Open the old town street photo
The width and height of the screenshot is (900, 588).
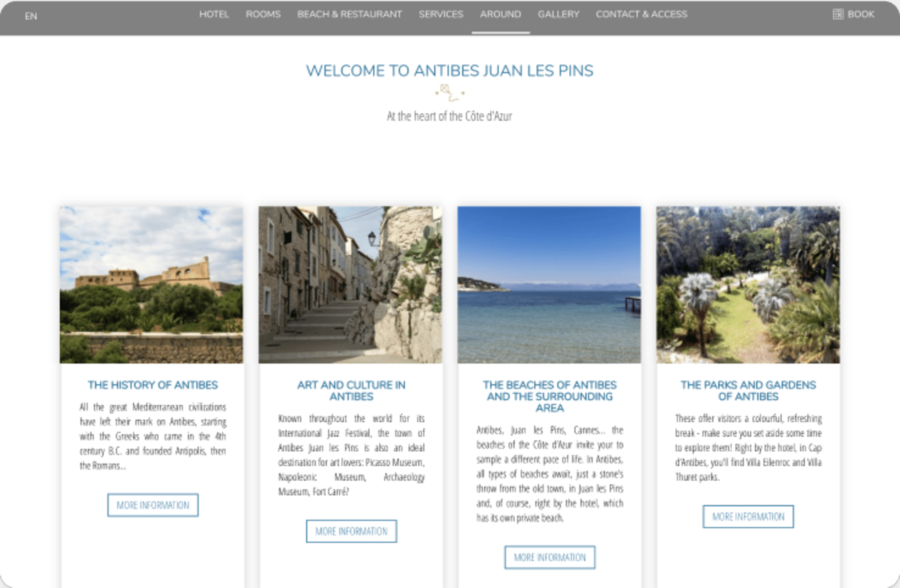pos(350,285)
